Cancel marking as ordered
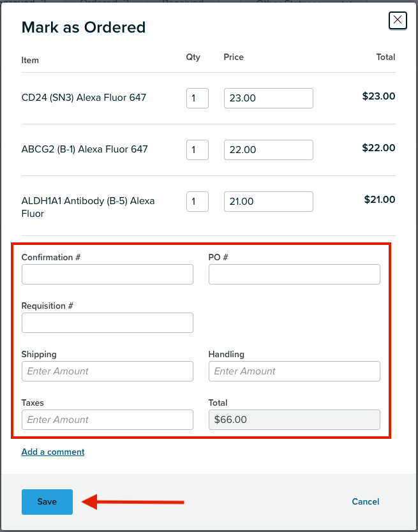 366,502
